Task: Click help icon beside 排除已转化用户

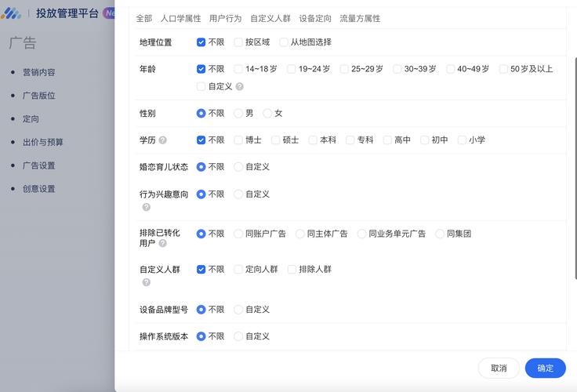Action: click(x=162, y=243)
